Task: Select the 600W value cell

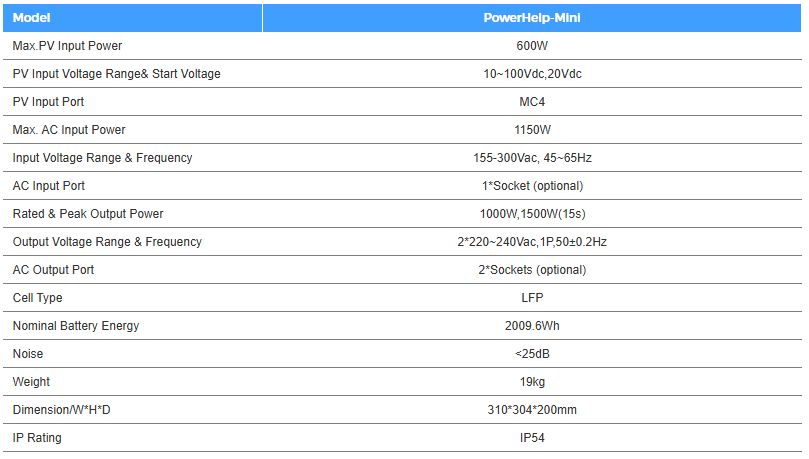Action: coord(532,46)
